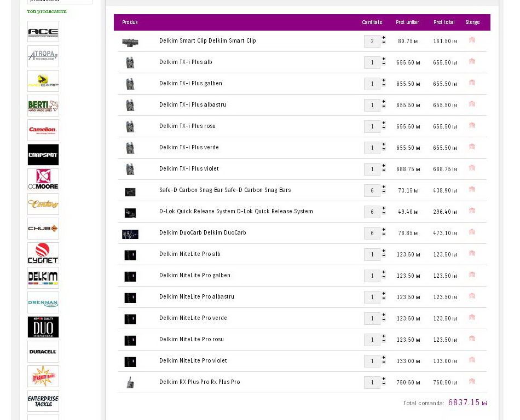Click quantity field for Delkim DuoCarb
This screenshot has width=520, height=420.
[x=372, y=234]
